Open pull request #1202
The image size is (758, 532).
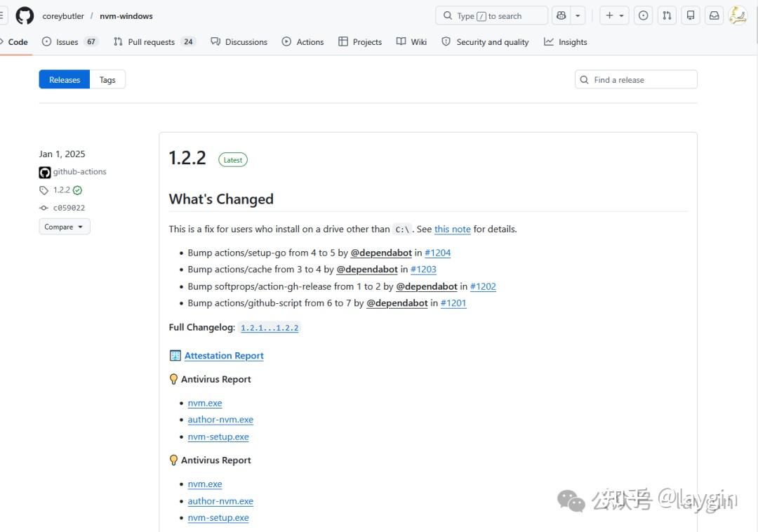482,286
